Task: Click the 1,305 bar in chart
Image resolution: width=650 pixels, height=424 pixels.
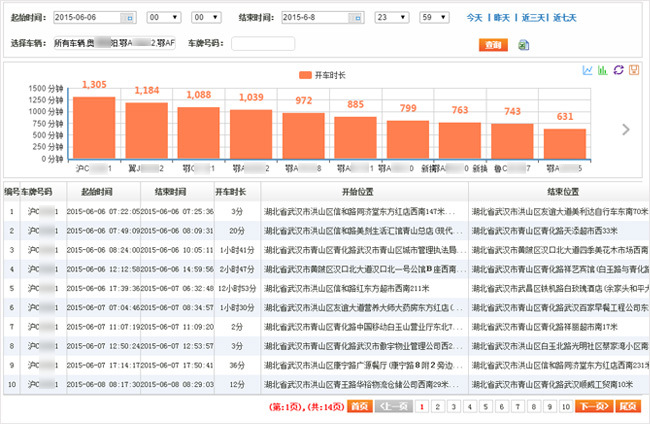Action: coord(94,128)
